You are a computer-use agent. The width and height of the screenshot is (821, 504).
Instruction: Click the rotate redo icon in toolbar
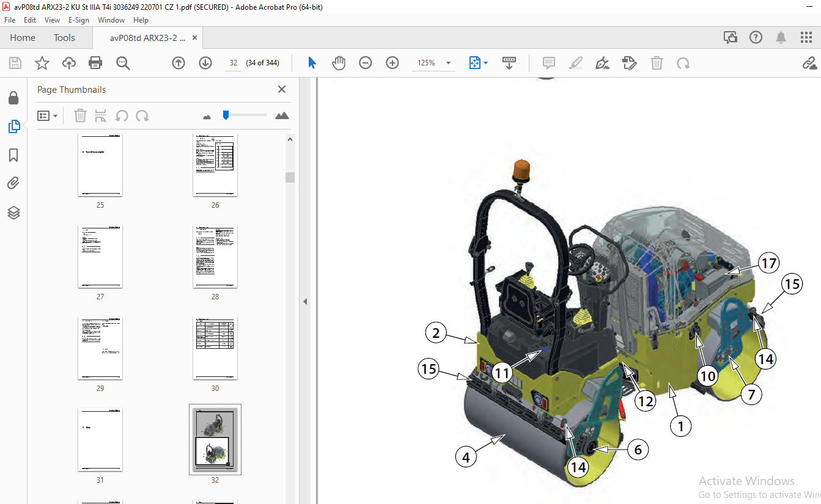(x=683, y=63)
